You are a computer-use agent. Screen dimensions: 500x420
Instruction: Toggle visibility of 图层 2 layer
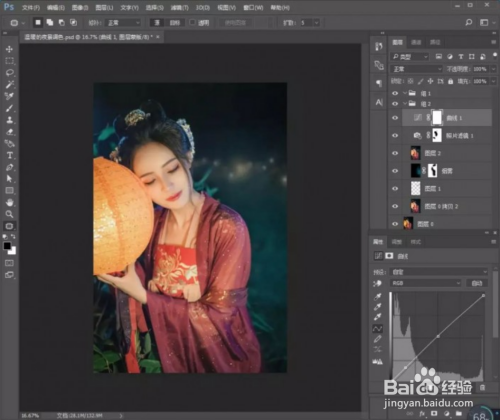pos(395,153)
